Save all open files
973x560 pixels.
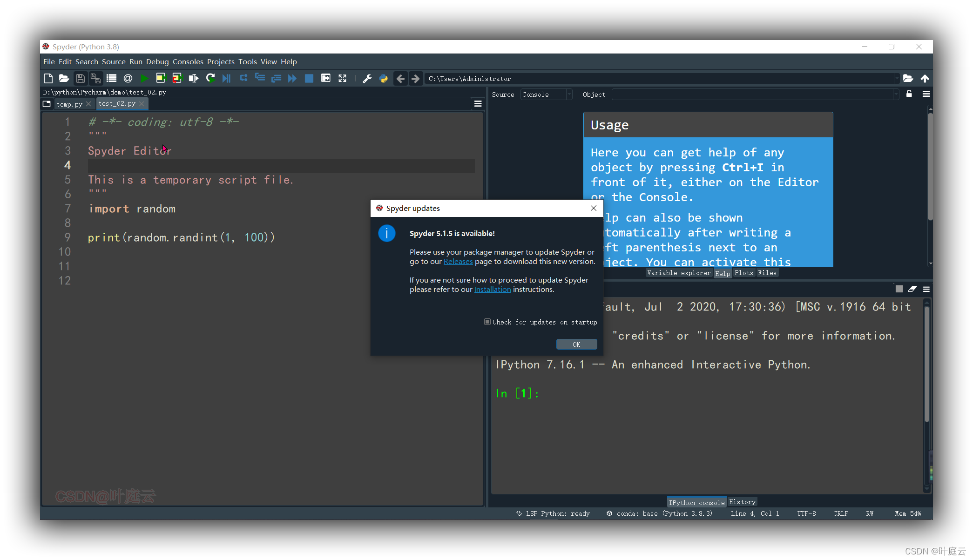(x=95, y=78)
